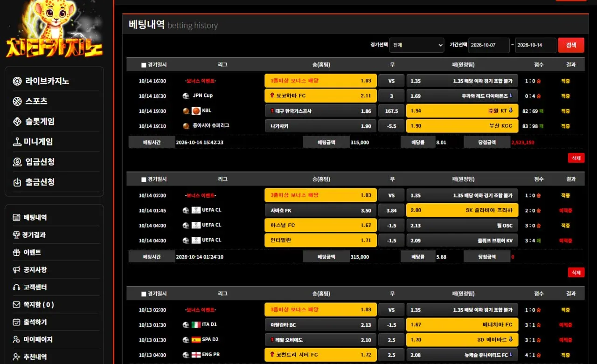The image size is (597, 364).
Task: Click the 아스날 FC 1.67 pick
Action: point(320,226)
